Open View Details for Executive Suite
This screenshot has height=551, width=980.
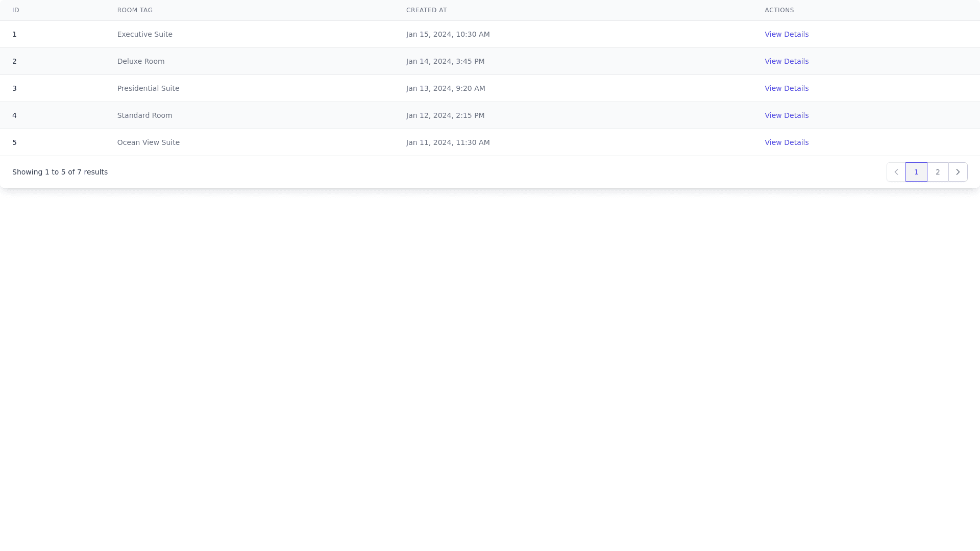tap(787, 34)
